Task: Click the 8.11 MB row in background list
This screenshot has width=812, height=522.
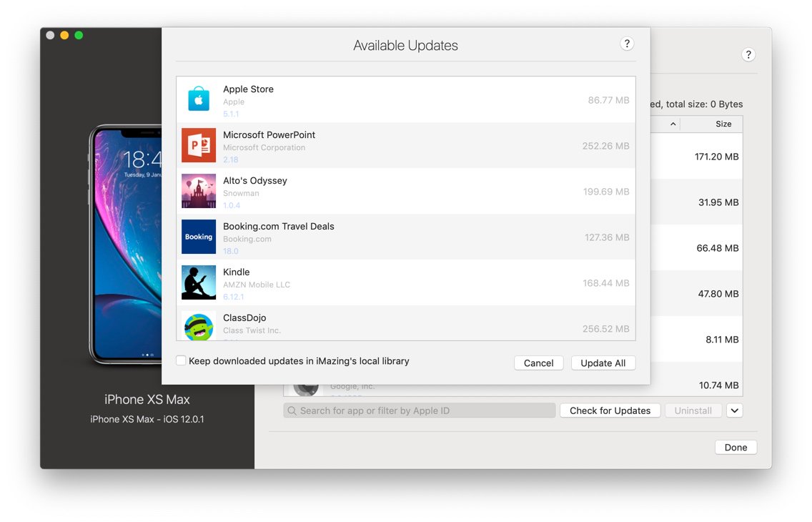Action: pos(696,339)
